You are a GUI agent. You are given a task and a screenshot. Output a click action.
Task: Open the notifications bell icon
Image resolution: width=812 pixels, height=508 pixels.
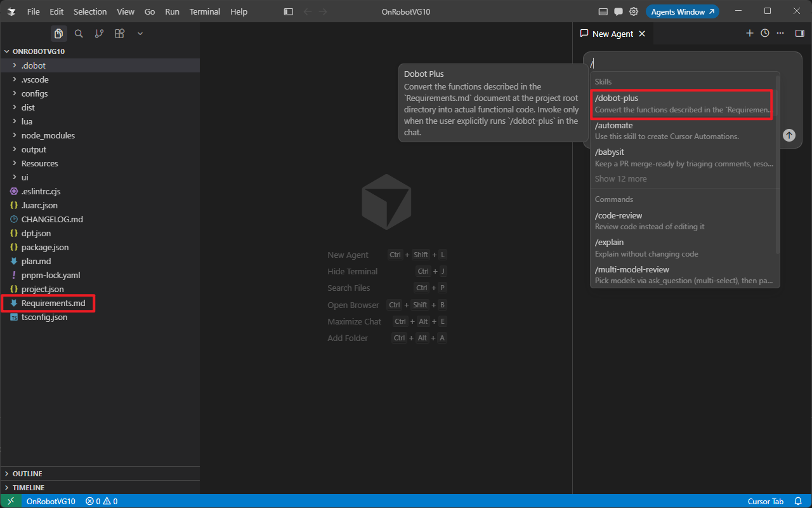pyautogui.click(x=798, y=501)
